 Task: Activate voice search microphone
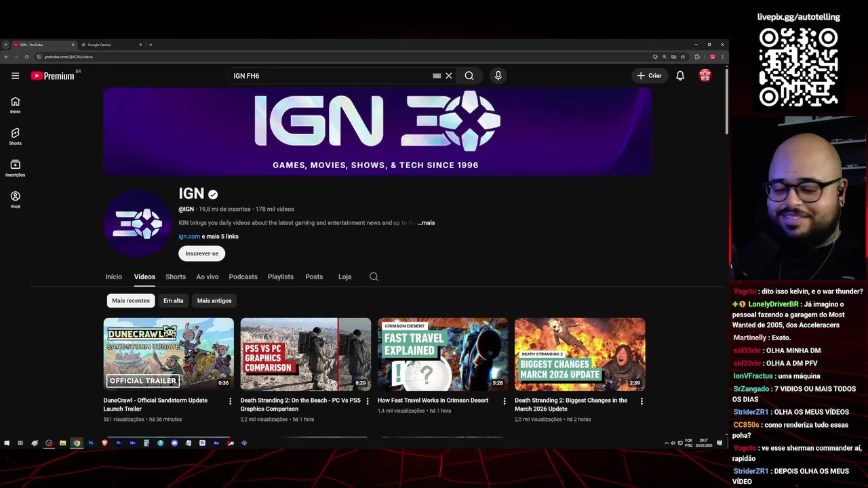[498, 76]
